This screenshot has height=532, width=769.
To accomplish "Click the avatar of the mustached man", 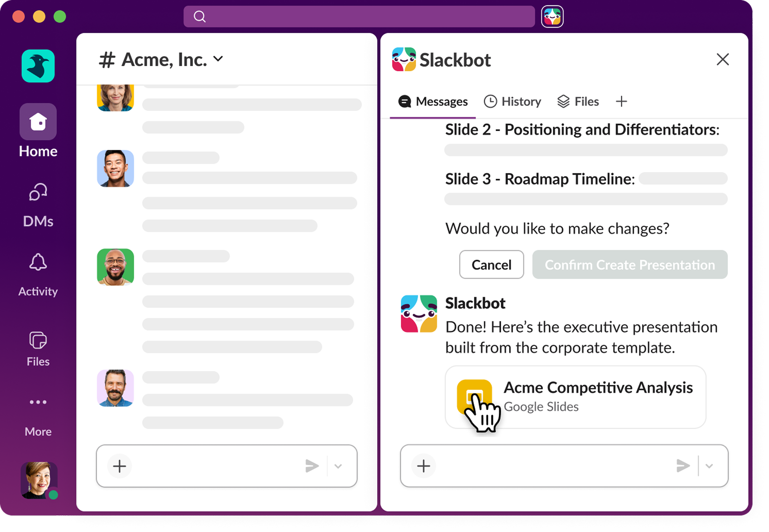I will (x=115, y=388).
